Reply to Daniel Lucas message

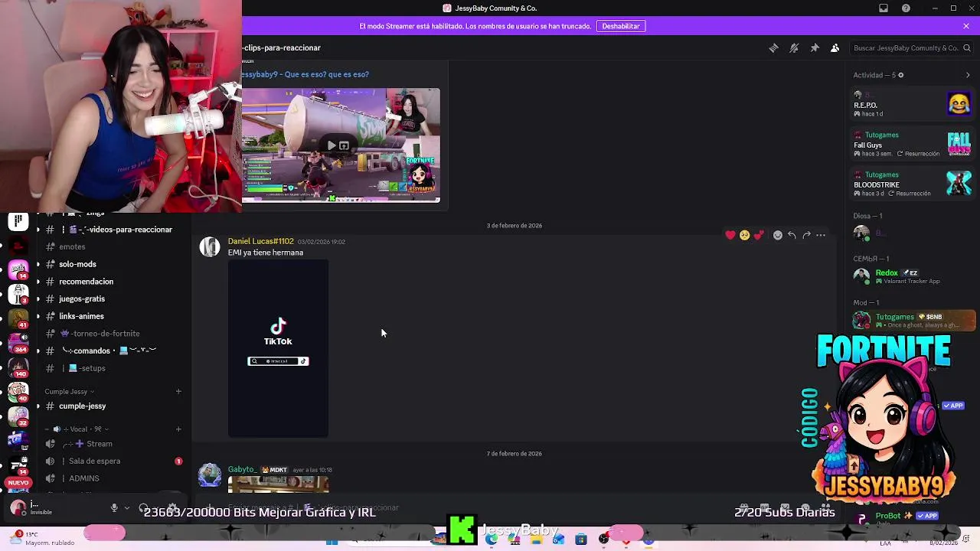(x=792, y=235)
